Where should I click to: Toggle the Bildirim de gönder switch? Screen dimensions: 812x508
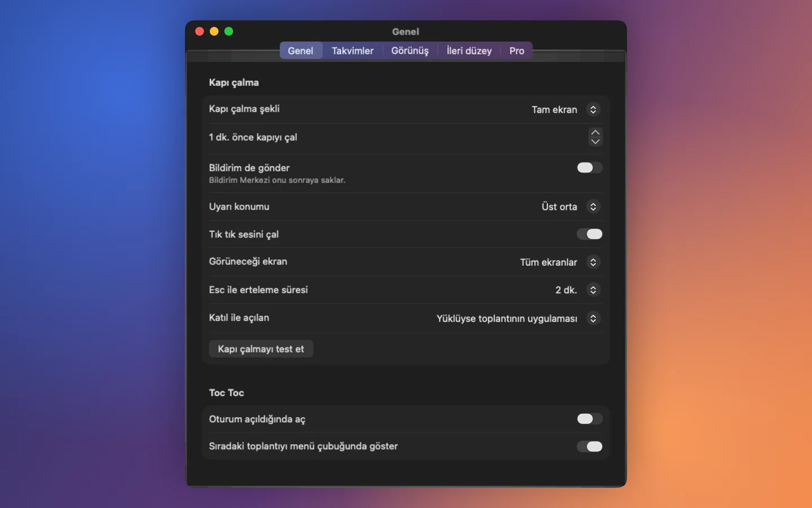click(589, 168)
